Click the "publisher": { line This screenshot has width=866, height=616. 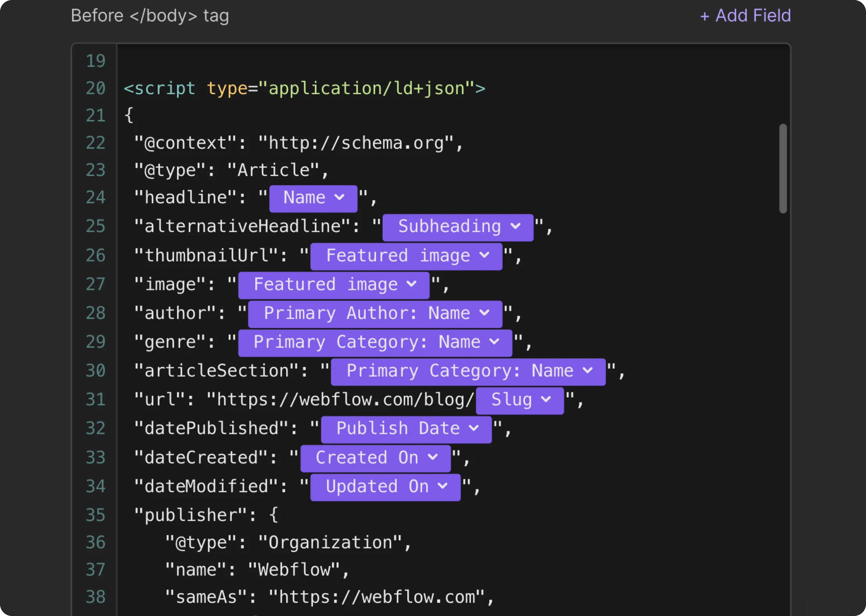coord(207,516)
